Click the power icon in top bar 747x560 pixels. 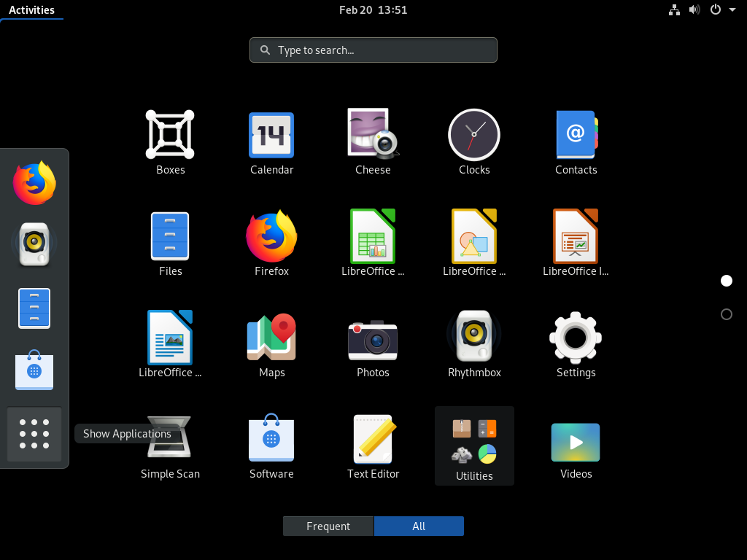point(715,9)
